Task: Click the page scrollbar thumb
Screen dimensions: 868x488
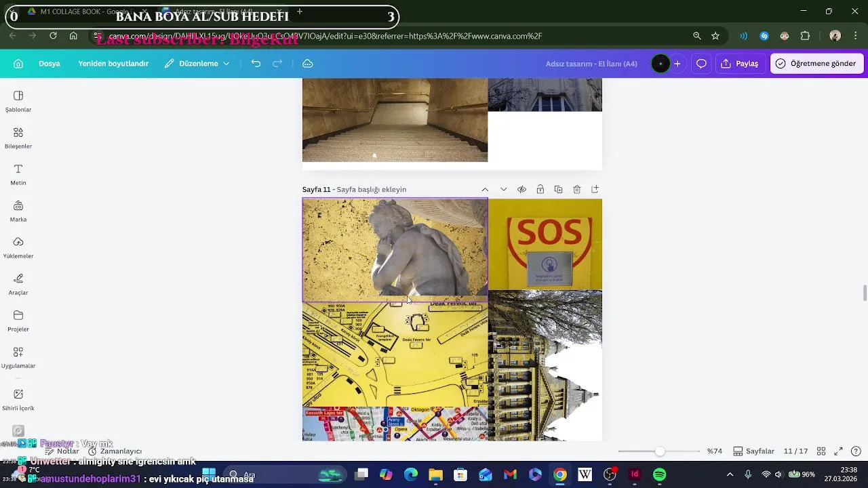Action: 865,293
